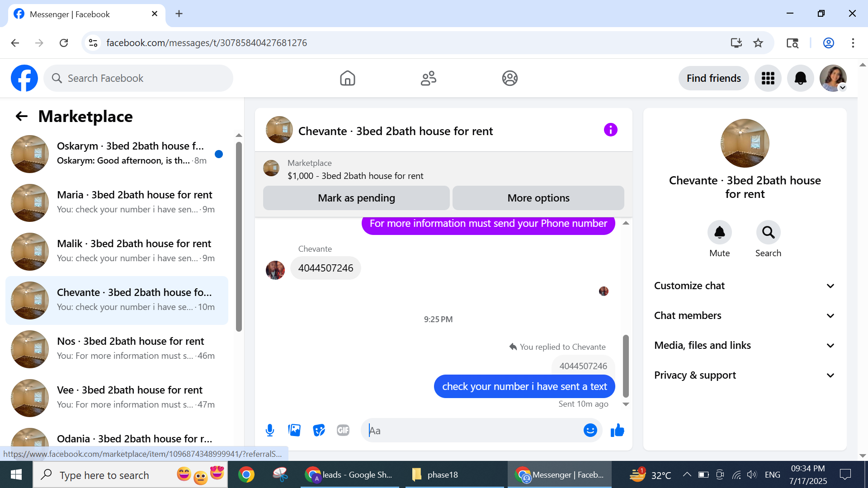
Task: Open the notifications bell in header
Action: click(801, 78)
